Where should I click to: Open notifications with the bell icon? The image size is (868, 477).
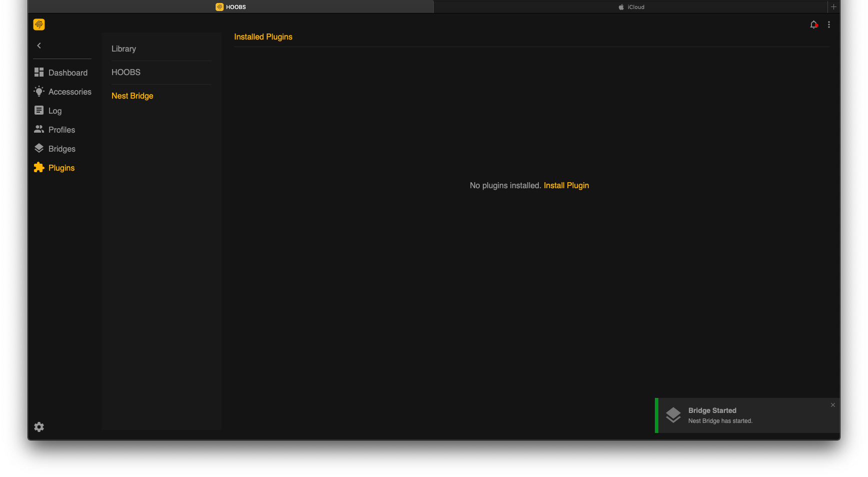coord(813,24)
